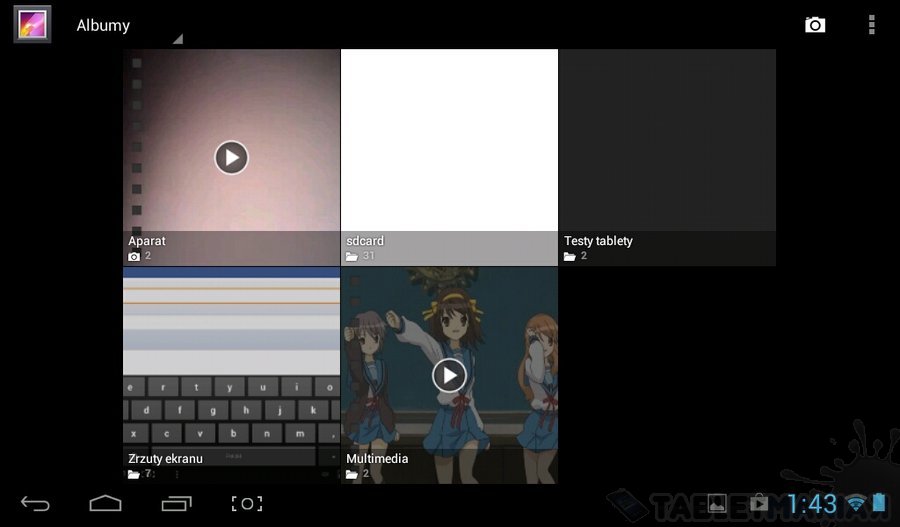
Task: Check the battery indicator icon
Action: [x=879, y=502]
